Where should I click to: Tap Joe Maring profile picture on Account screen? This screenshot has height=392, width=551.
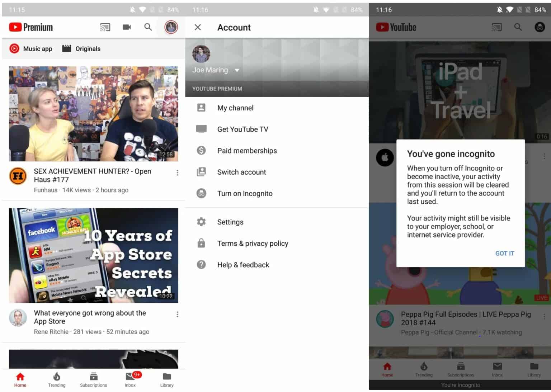(x=201, y=54)
